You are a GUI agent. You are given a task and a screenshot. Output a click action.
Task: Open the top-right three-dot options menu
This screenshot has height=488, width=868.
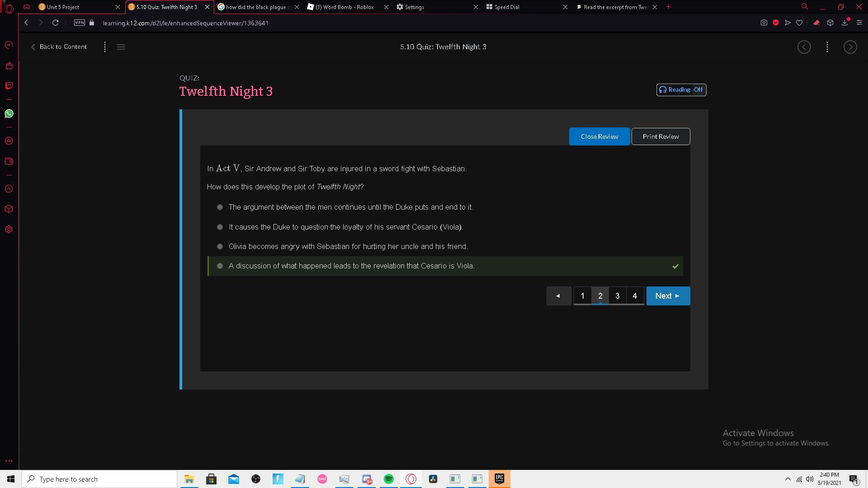point(827,47)
